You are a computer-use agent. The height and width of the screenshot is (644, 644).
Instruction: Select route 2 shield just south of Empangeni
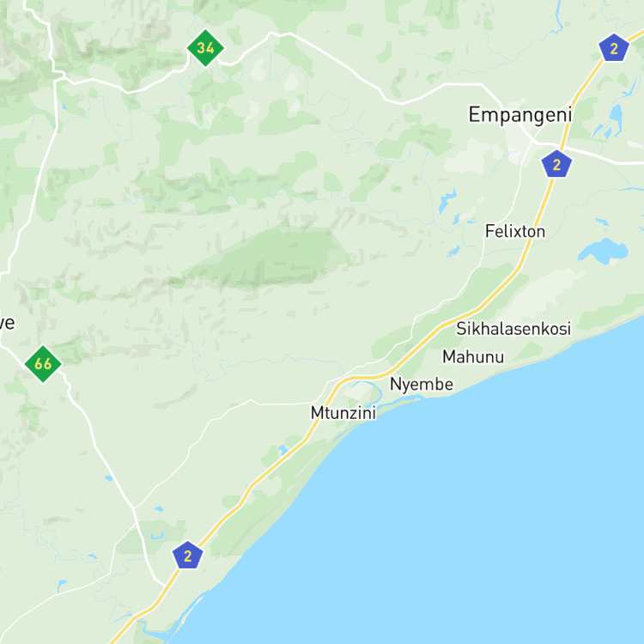(556, 164)
